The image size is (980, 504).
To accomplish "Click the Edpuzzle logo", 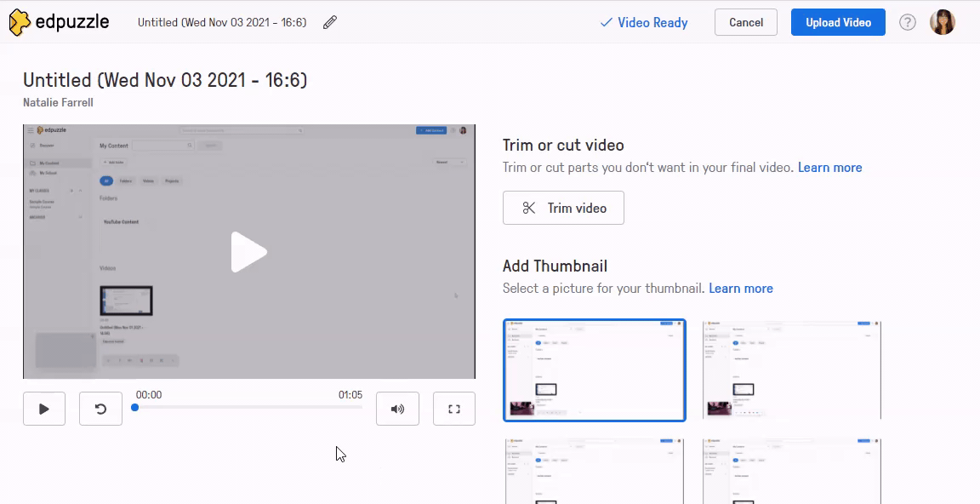I will point(59,22).
